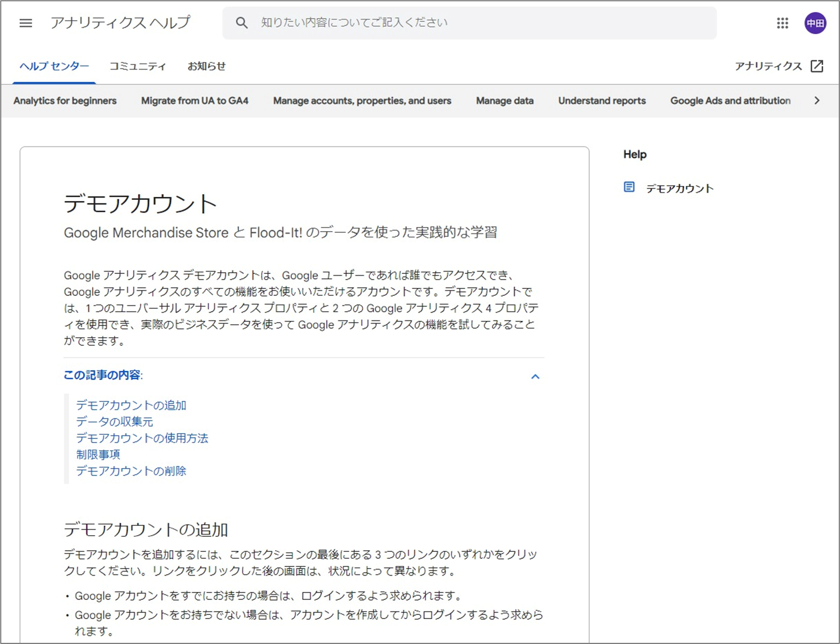Open デモアカウントの削除 from the contents list
This screenshot has height=644, width=840.
(130, 471)
